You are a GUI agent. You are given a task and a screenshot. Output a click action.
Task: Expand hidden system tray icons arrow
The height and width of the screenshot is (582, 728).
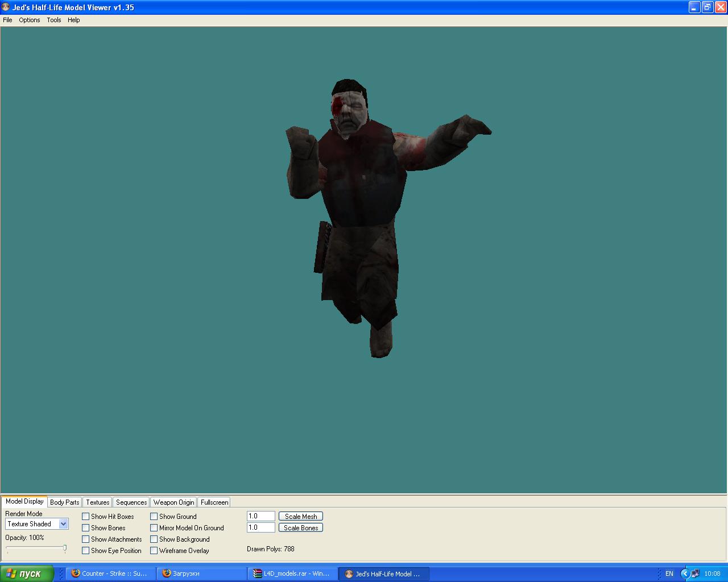685,573
